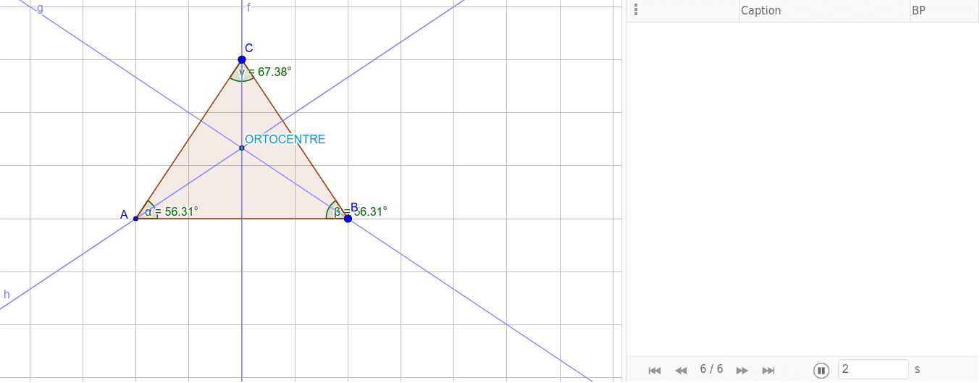This screenshot has width=980, height=383.
Task: Select point A of the triangle
Action: [x=136, y=218]
